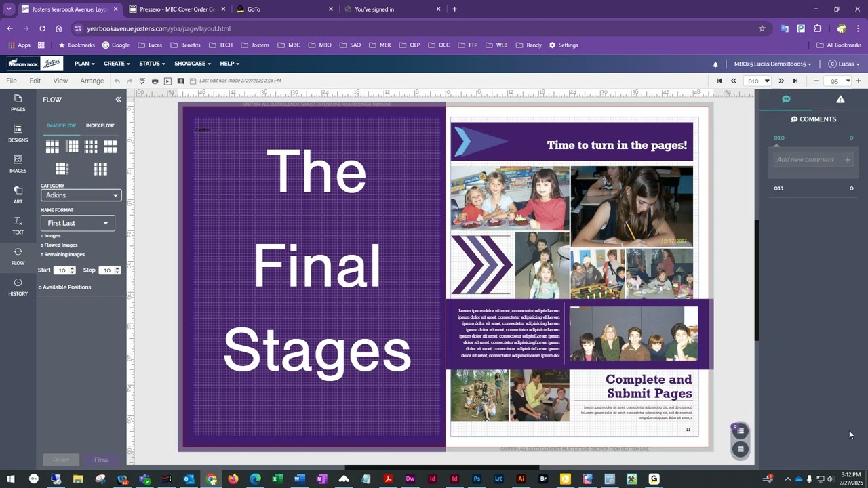Click the Stop value stepper
868x488 pixels.
[117, 270]
